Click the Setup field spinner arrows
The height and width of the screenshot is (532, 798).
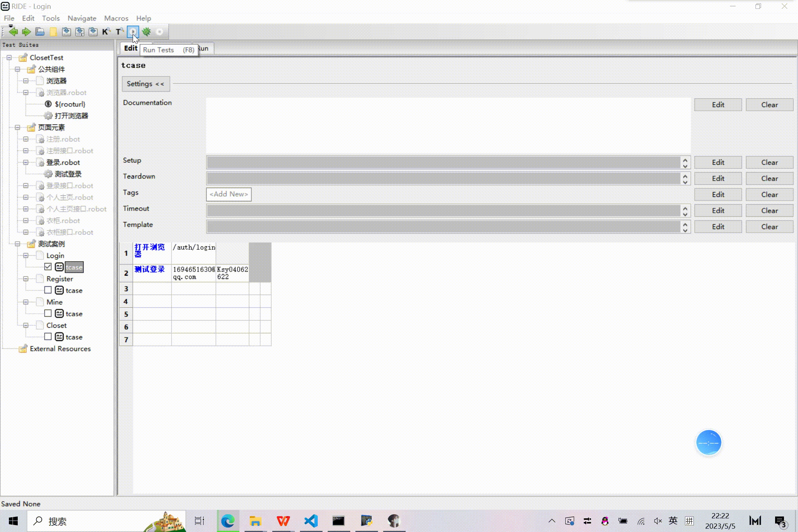coord(685,163)
